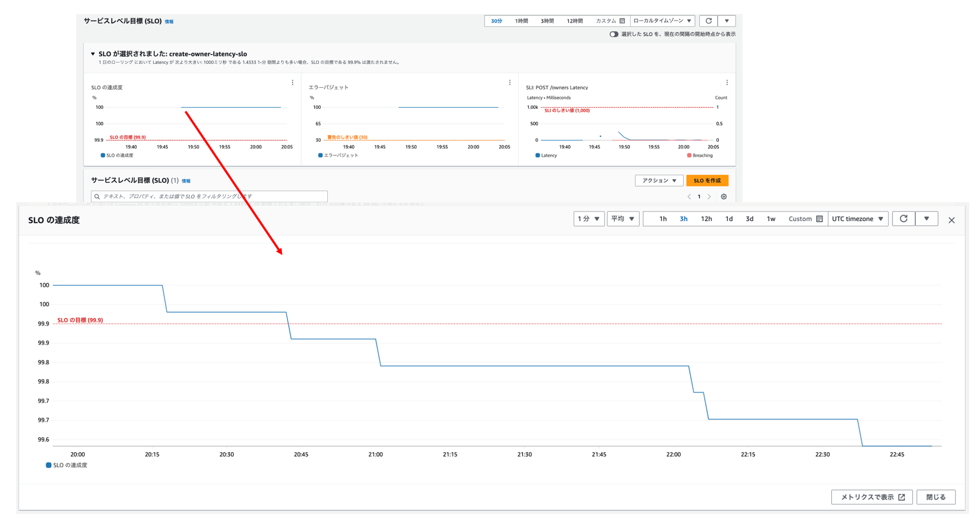Open the 平均 statistic dropdown

623,219
